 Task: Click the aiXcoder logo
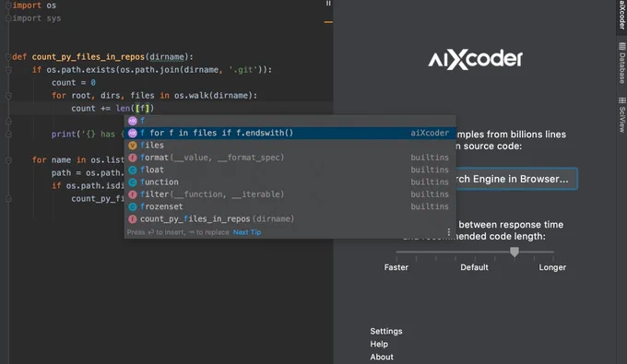pyautogui.click(x=475, y=60)
